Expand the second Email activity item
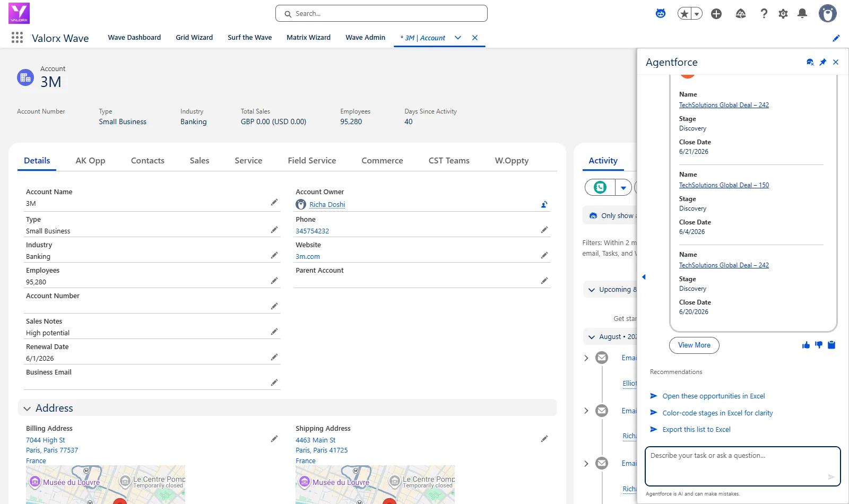This screenshot has width=849, height=504. [586, 411]
